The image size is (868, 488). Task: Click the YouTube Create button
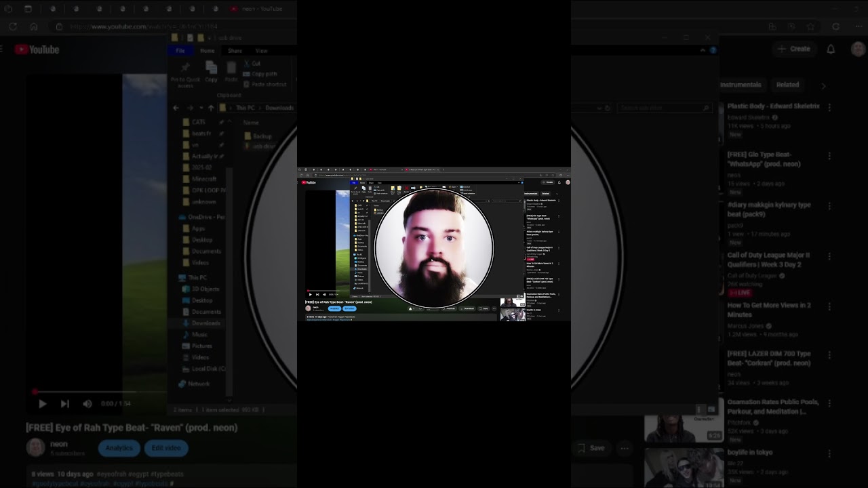click(x=794, y=49)
